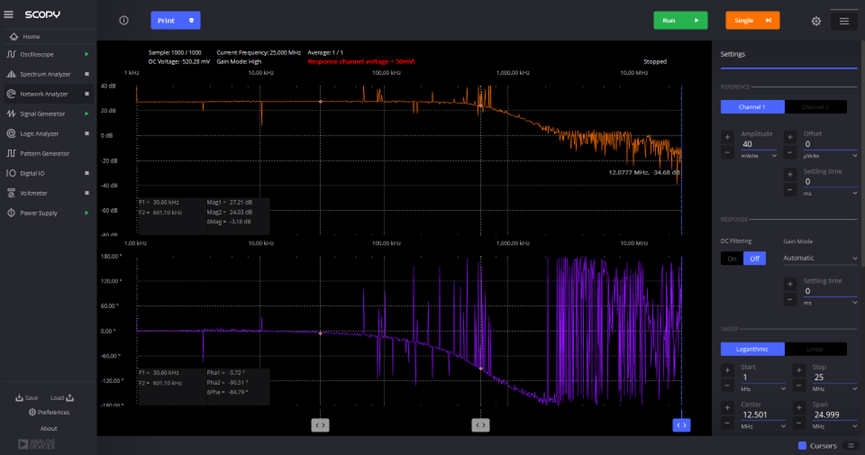Open the Spectrum Analyzer instrument
Image resolution: width=865 pixels, height=455 pixels.
click(x=43, y=74)
